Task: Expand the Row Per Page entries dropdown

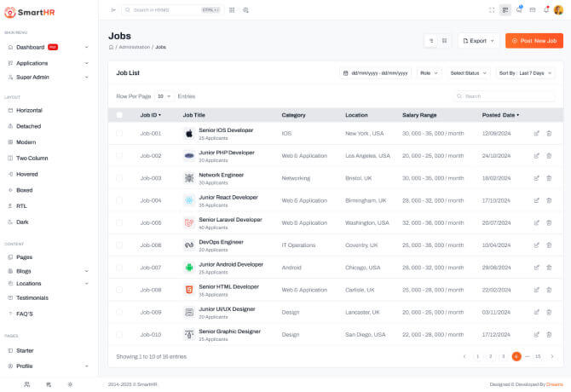Action: [x=164, y=96]
